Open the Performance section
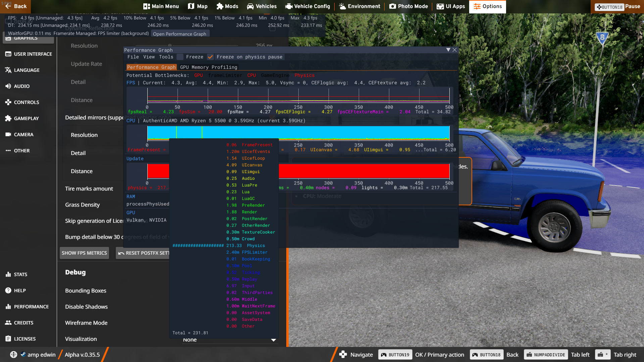644x362 pixels. coord(29,307)
